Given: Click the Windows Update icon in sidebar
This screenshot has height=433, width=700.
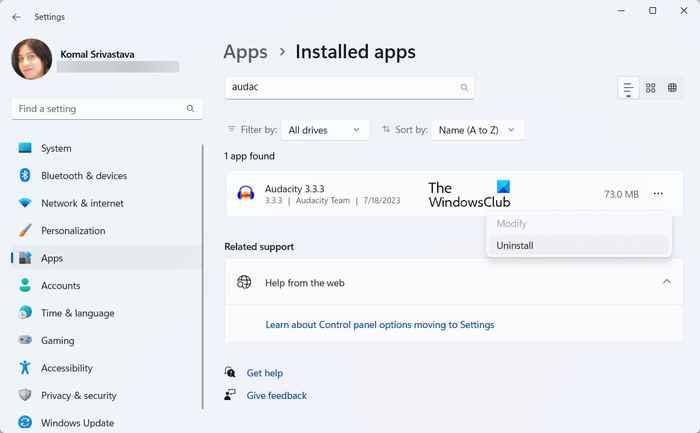Looking at the screenshot, I should tap(25, 423).
